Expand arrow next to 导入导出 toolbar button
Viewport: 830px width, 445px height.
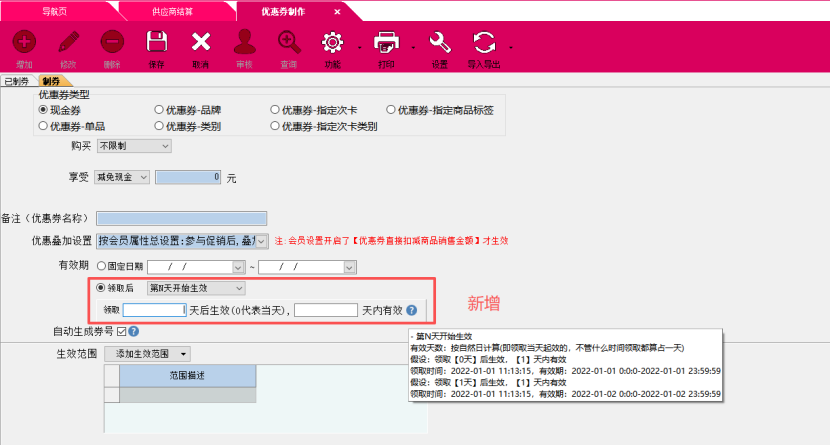coord(511,48)
